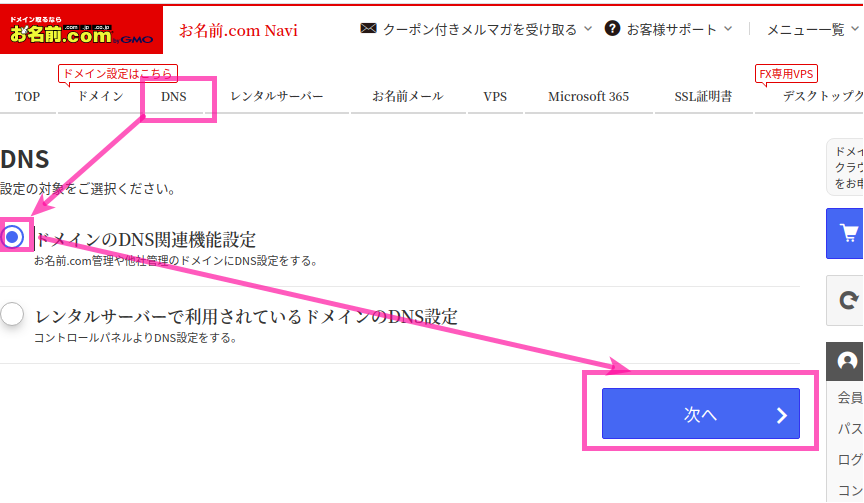
Task: Open the レンタルサーバー tab
Action: (277, 96)
